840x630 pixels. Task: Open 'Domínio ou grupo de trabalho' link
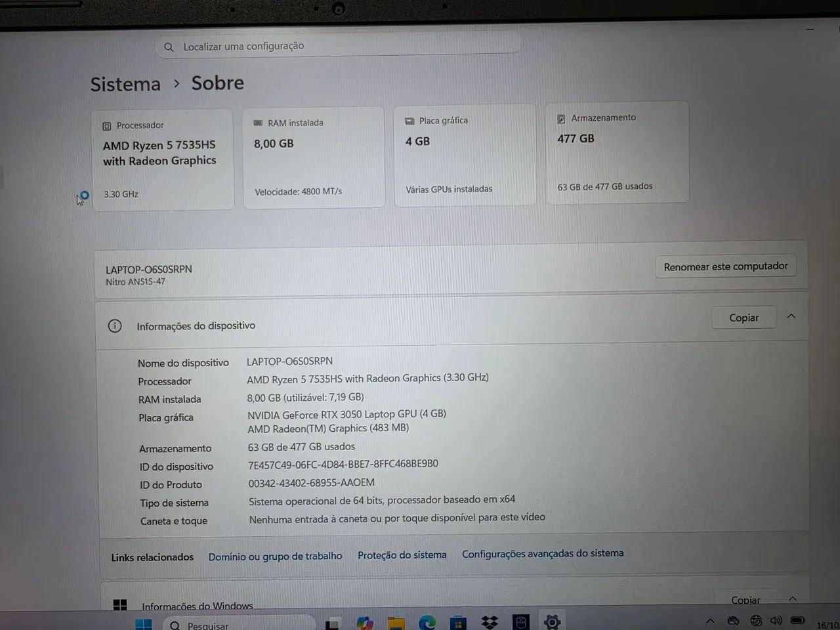(275, 556)
